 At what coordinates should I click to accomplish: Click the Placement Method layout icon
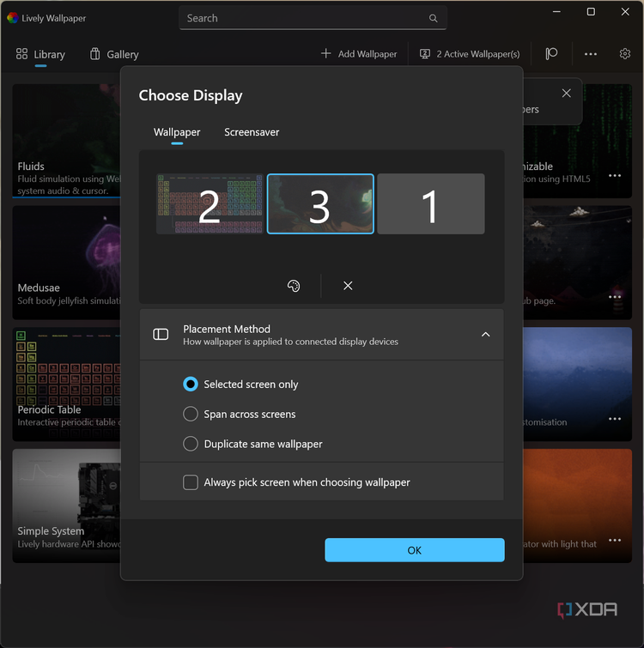coord(161,335)
